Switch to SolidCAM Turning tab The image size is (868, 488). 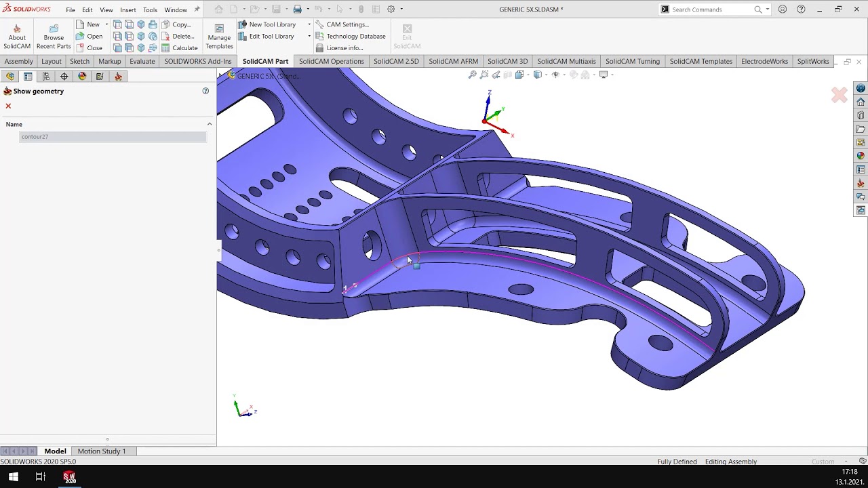click(632, 61)
